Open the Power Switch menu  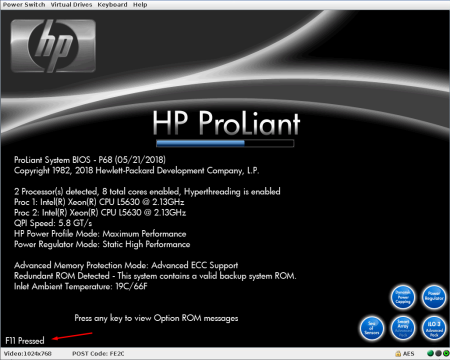pos(24,5)
